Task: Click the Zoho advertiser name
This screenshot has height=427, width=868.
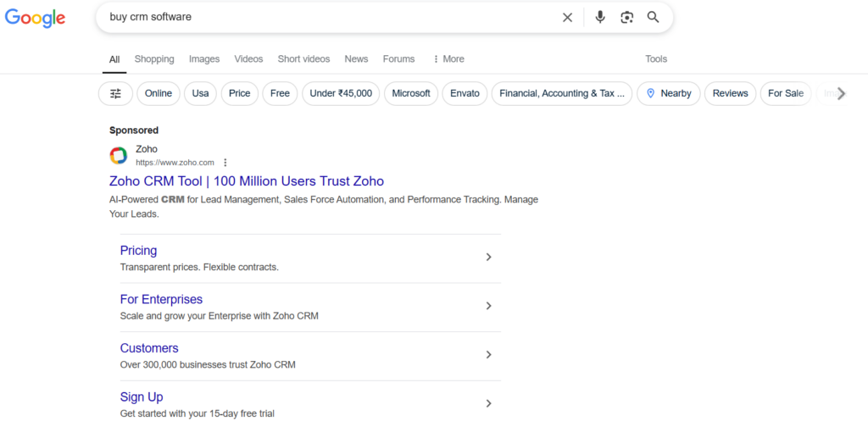Action: (x=147, y=149)
